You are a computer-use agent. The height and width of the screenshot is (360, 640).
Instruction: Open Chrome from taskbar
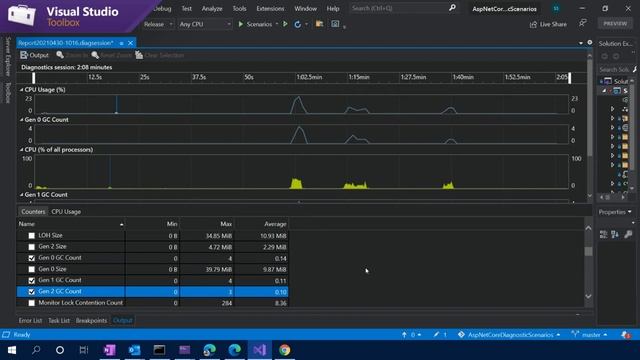click(284, 350)
